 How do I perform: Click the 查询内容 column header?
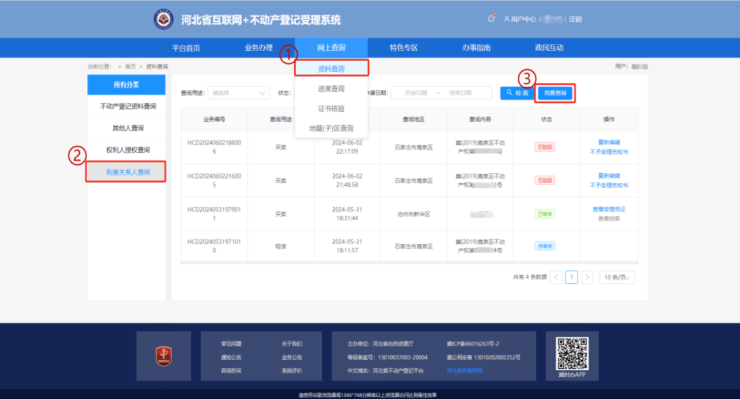point(480,119)
